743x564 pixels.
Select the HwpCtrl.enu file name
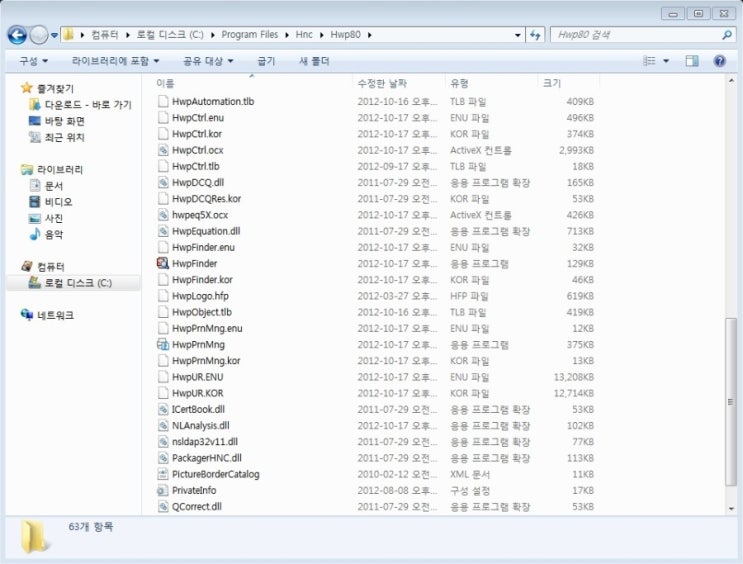[x=198, y=118]
